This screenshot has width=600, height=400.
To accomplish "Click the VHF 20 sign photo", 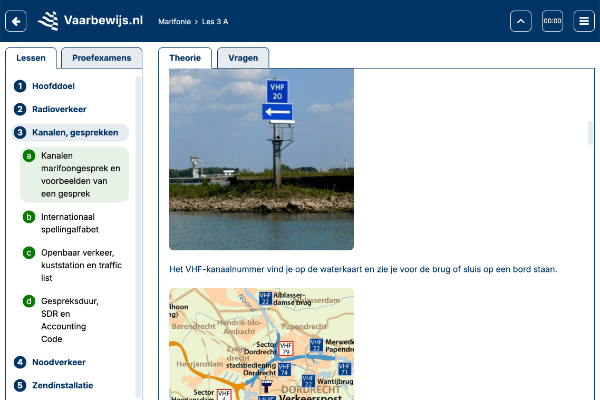I will coord(261,158).
